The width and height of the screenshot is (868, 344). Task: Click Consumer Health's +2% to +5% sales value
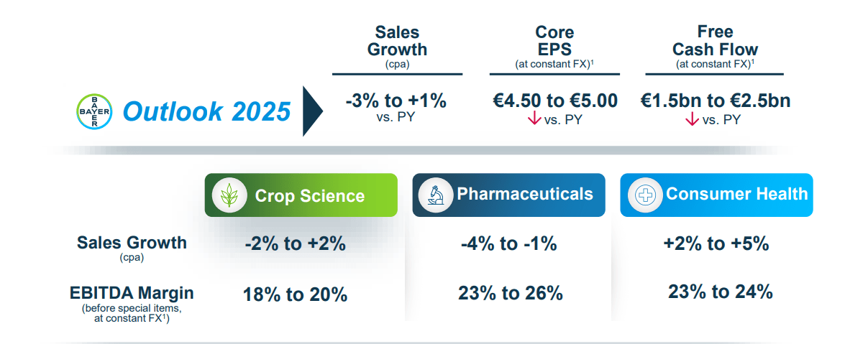coord(716,244)
